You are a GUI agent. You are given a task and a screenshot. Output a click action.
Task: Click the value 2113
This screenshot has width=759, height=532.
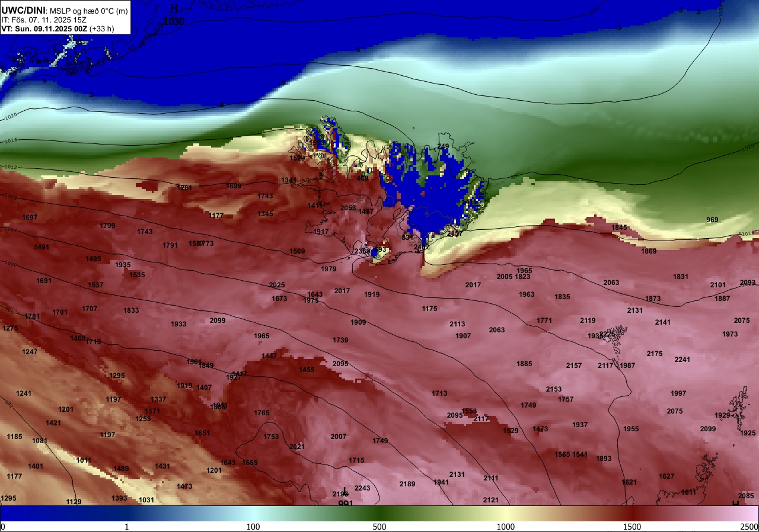pos(457,324)
